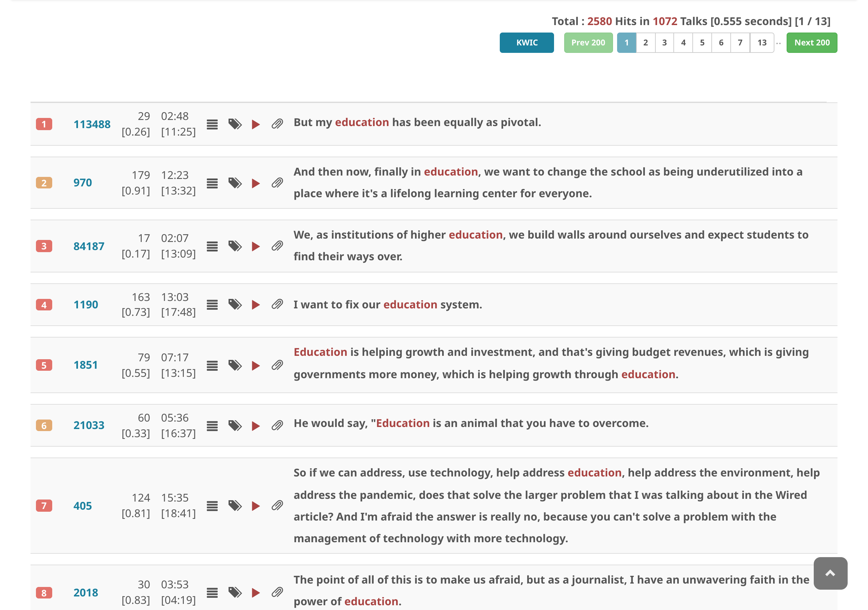Play the clip for talk 113488
This screenshot has height=610, width=868.
[x=256, y=124]
